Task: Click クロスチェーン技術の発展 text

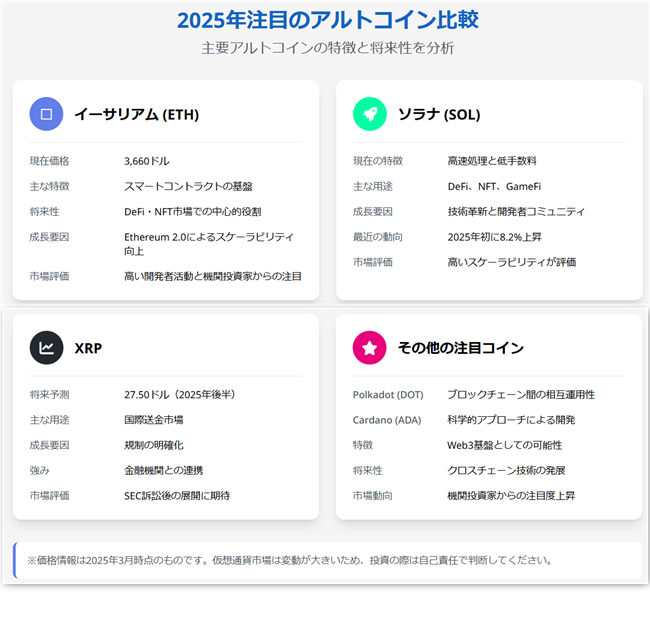Action: coord(506,470)
